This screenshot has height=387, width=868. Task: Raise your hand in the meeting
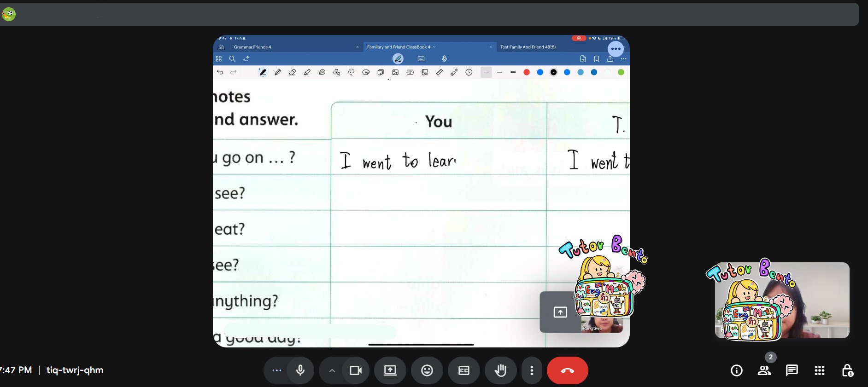click(x=500, y=370)
